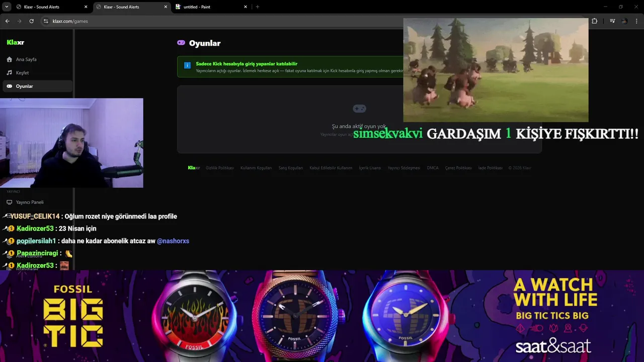Select the active Klaxr - Sound Alerts tab
The height and width of the screenshot is (362, 644).
click(131, 7)
